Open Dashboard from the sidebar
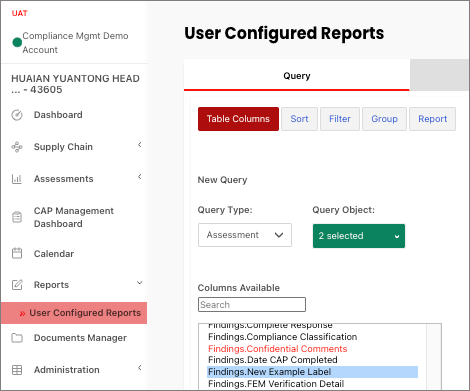Viewport: 470px width, 391px height. tap(58, 115)
